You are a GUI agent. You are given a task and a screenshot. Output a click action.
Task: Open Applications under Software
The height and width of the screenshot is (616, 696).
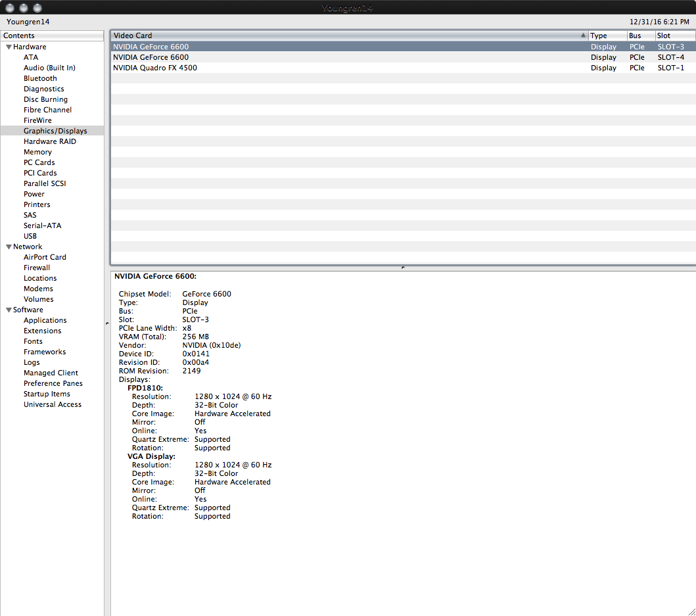pyautogui.click(x=45, y=320)
